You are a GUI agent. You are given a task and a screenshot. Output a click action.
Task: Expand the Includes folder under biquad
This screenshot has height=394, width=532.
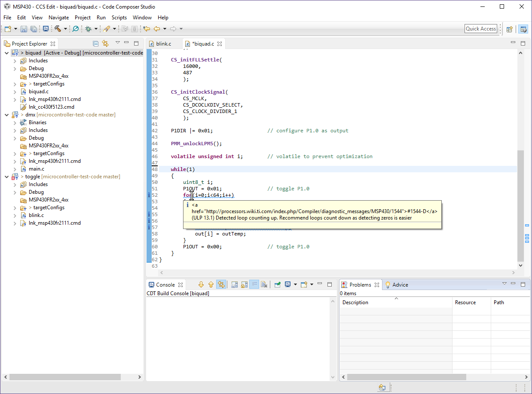point(15,61)
